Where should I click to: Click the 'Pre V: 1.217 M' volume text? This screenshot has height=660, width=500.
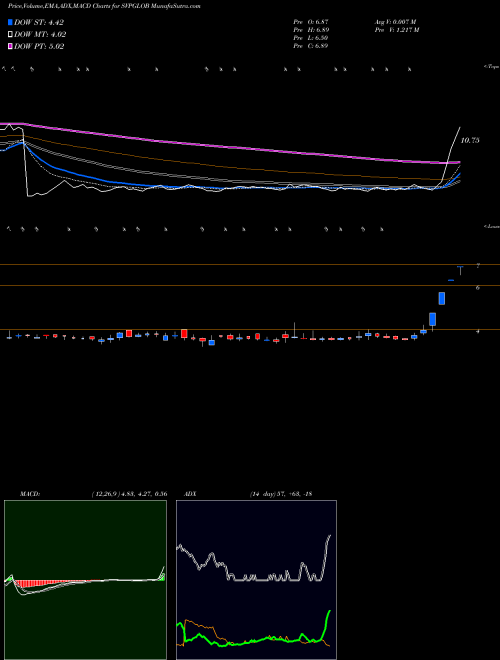[x=396, y=30]
